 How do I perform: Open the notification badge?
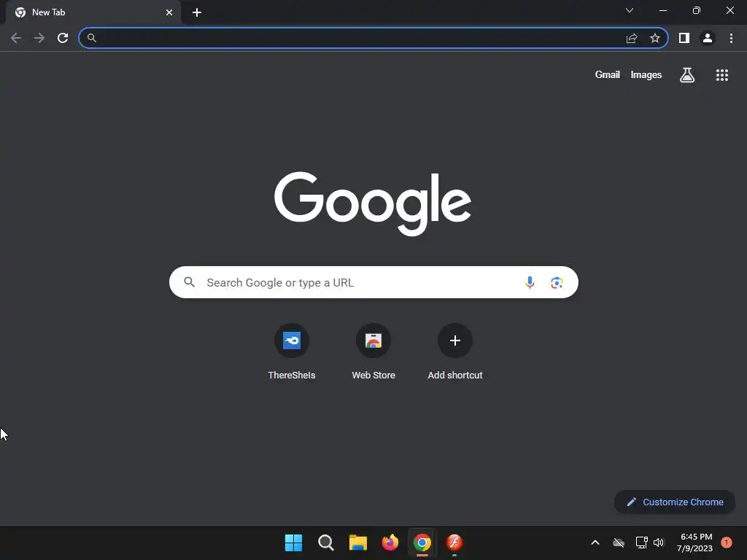(727, 542)
